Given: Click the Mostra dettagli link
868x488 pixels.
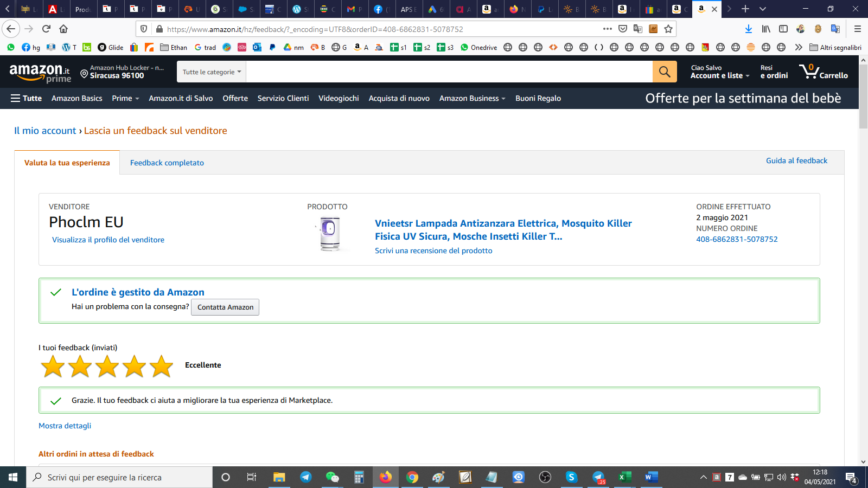Looking at the screenshot, I should tap(65, 426).
